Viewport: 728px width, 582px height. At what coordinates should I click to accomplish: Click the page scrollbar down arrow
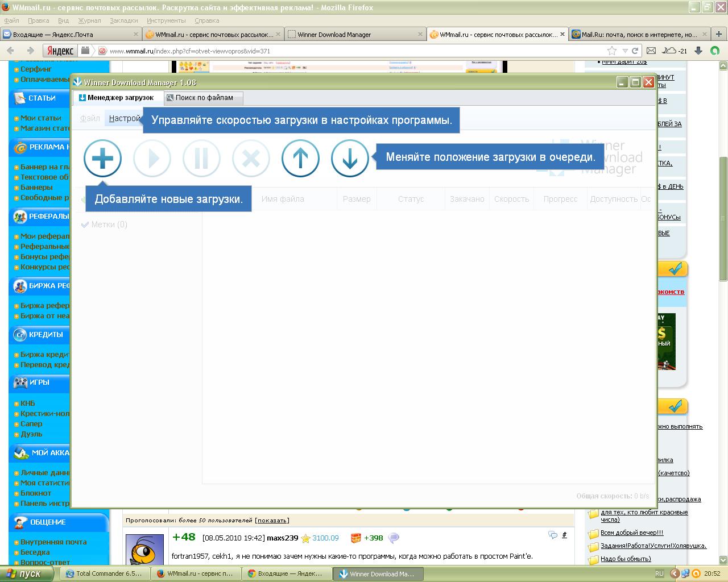(723, 560)
